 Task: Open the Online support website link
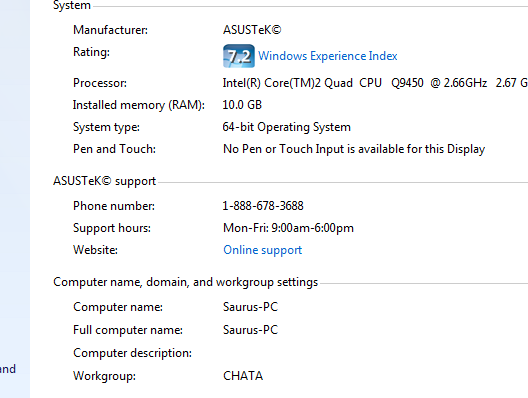pyautogui.click(x=263, y=250)
